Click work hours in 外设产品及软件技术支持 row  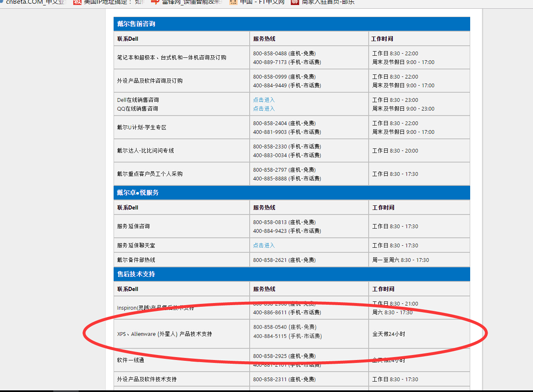point(395,379)
